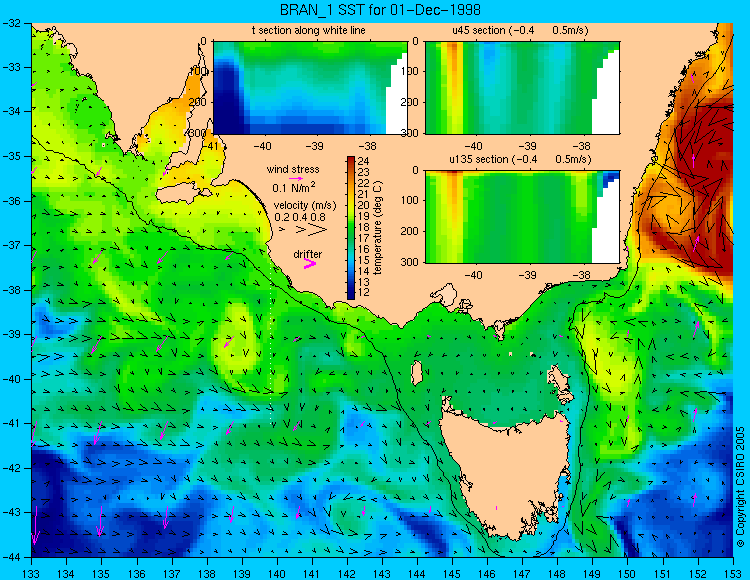Viewport: 750px width, 580px height.
Task: Click the 'temperature (deg C)' colorbar label
Action: click(x=378, y=228)
